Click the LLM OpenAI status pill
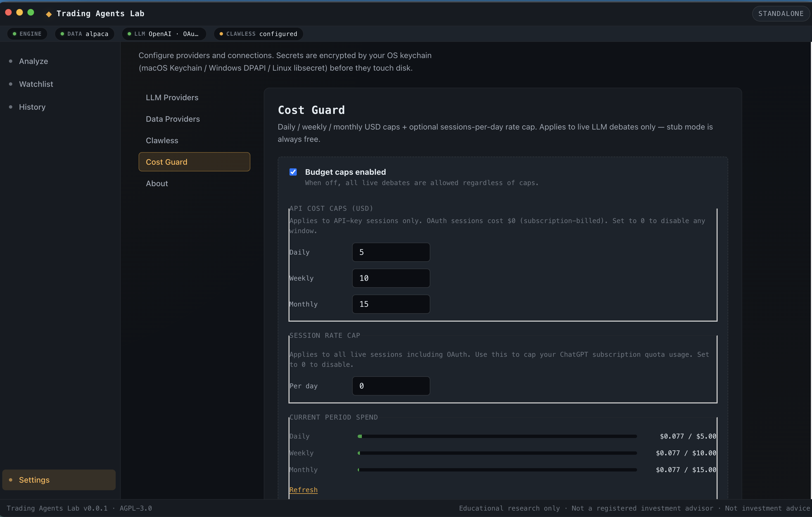The height and width of the screenshot is (517, 812). pos(164,34)
